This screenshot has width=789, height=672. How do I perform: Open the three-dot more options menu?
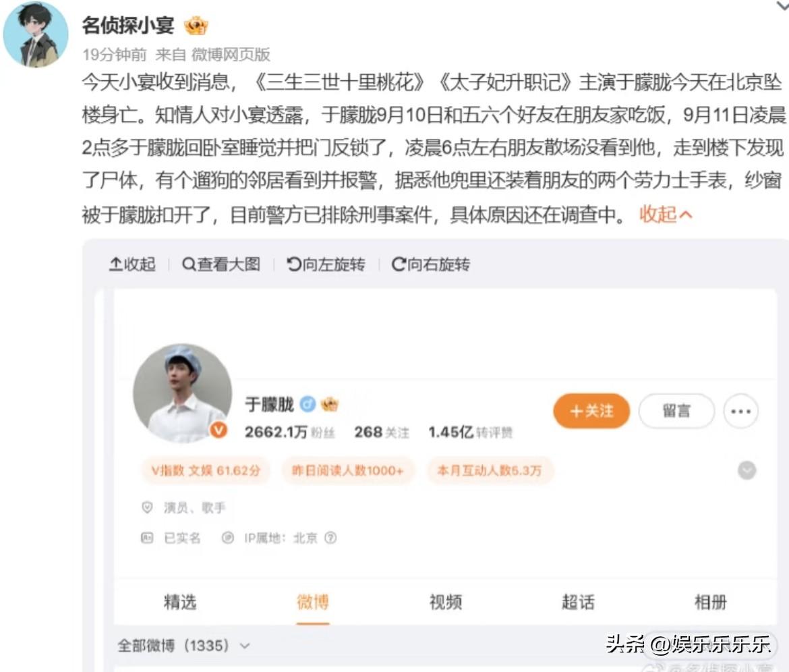click(740, 412)
